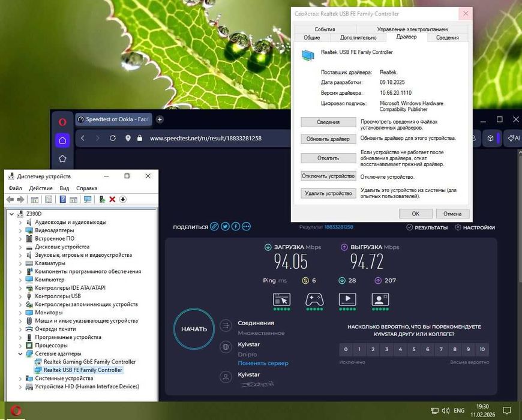Screen dimensions: 522x420
Task: Open more share options icon
Action: (x=247, y=227)
